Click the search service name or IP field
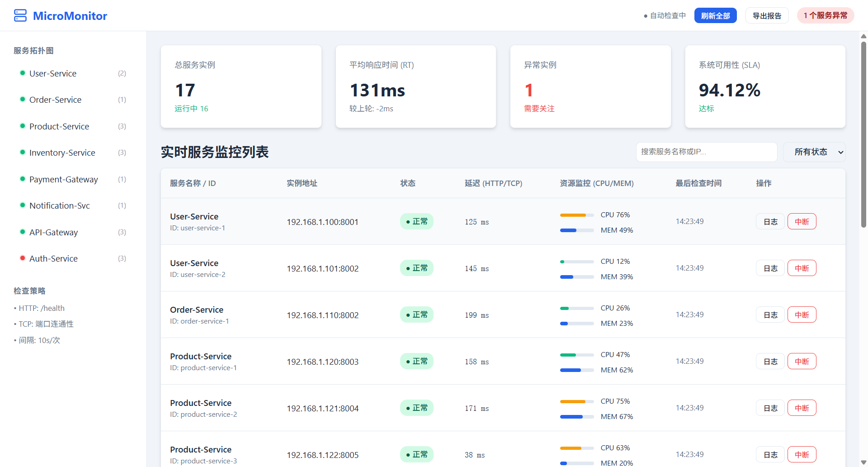This screenshot has width=868, height=467. [x=706, y=152]
